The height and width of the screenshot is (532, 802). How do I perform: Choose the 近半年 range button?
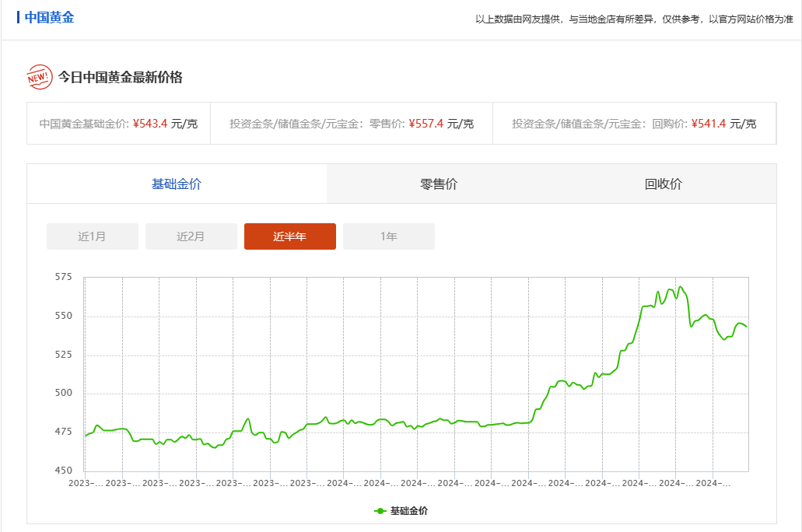290,236
